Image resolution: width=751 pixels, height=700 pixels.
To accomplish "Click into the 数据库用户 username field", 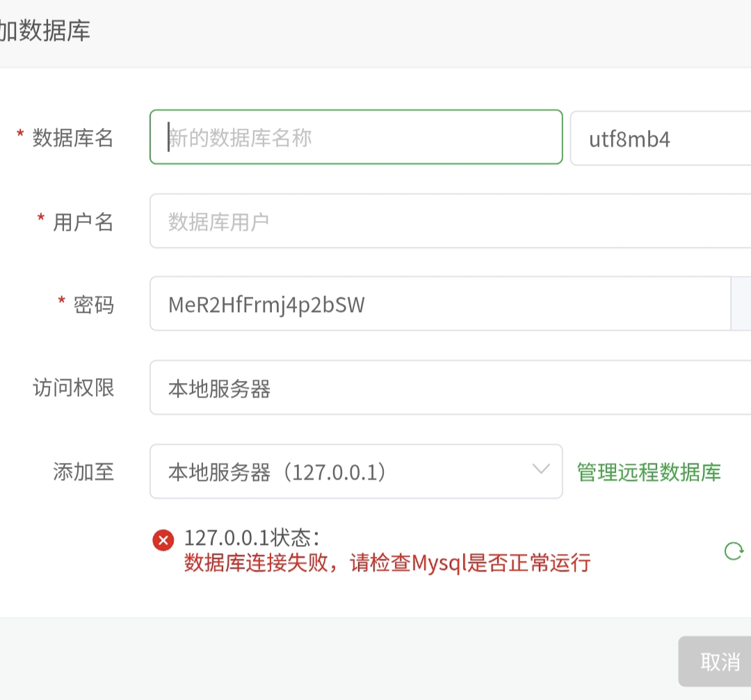I will pos(450,222).
